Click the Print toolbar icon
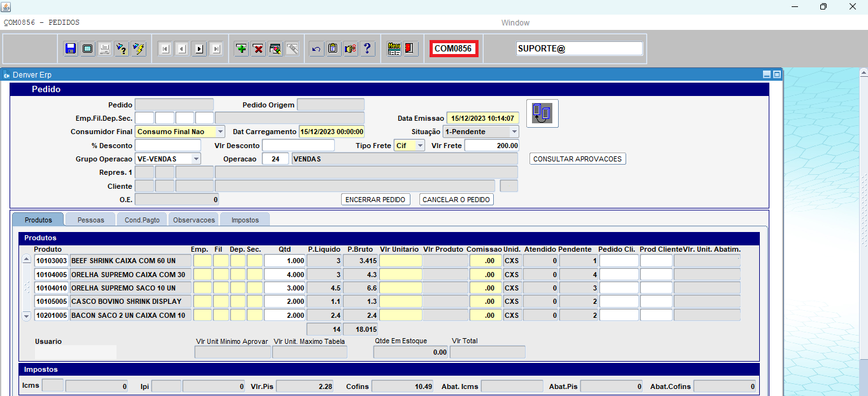 [x=105, y=49]
